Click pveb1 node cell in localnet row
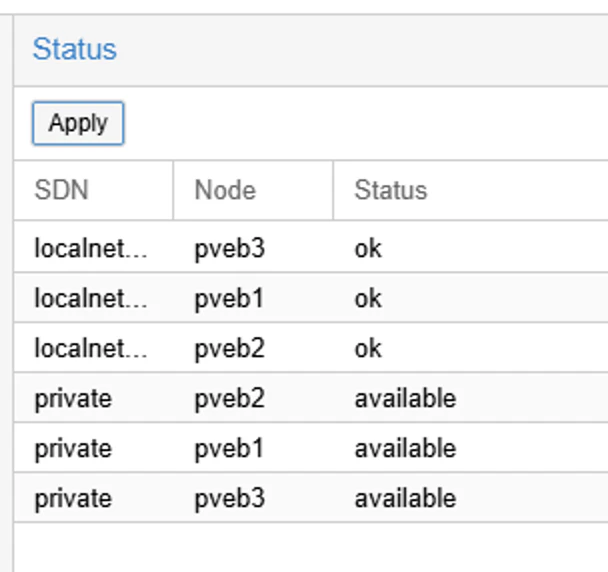 (x=229, y=298)
